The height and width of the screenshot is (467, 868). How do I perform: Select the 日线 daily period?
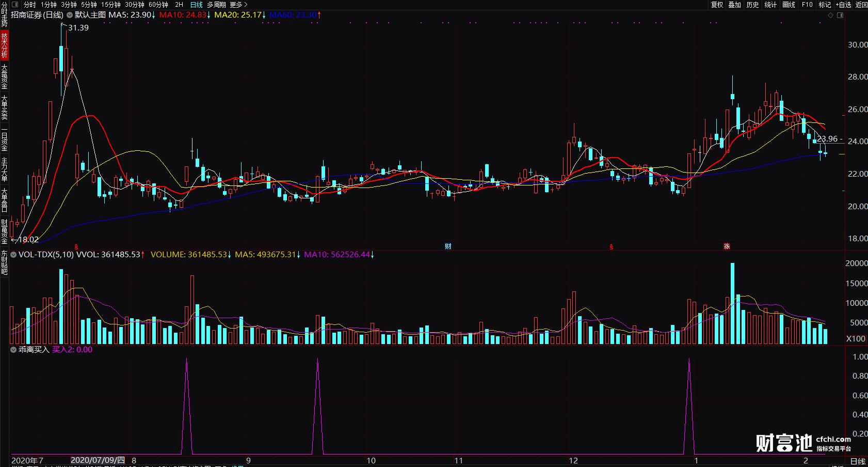tap(197, 5)
